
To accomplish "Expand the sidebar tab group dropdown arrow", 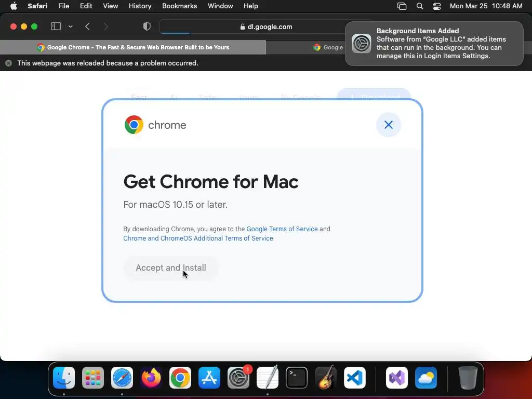I will [x=70, y=26].
